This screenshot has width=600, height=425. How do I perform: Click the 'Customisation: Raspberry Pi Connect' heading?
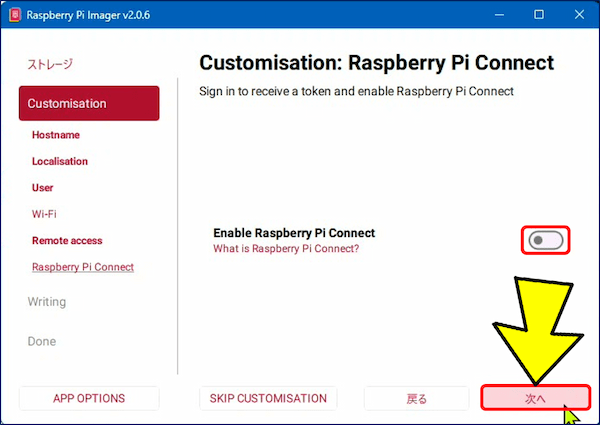point(377,63)
